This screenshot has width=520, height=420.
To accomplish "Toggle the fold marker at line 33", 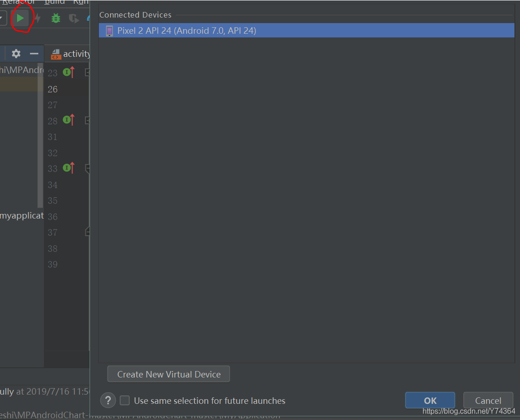I will [x=87, y=169].
